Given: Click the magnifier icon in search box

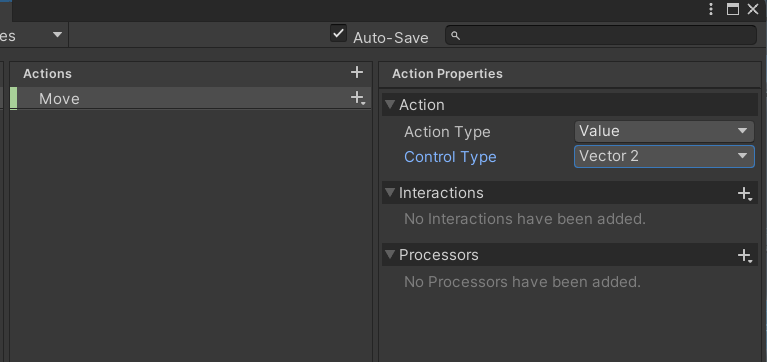Looking at the screenshot, I should point(455,36).
